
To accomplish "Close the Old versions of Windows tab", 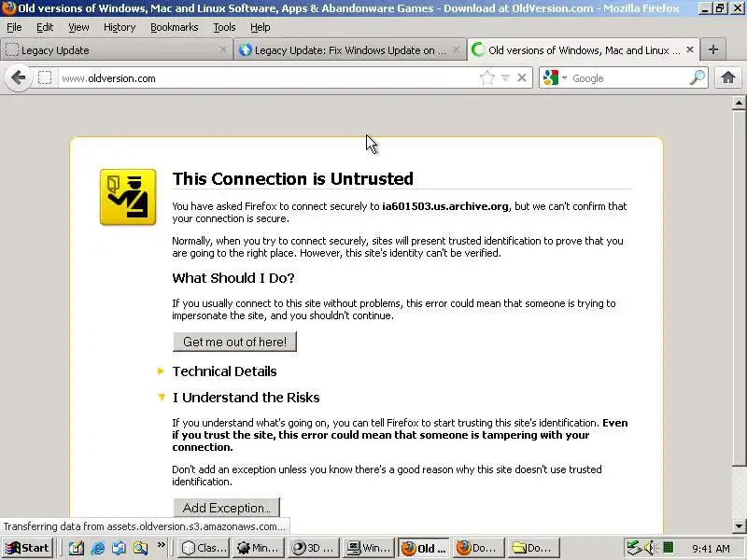I will pos(689,49).
